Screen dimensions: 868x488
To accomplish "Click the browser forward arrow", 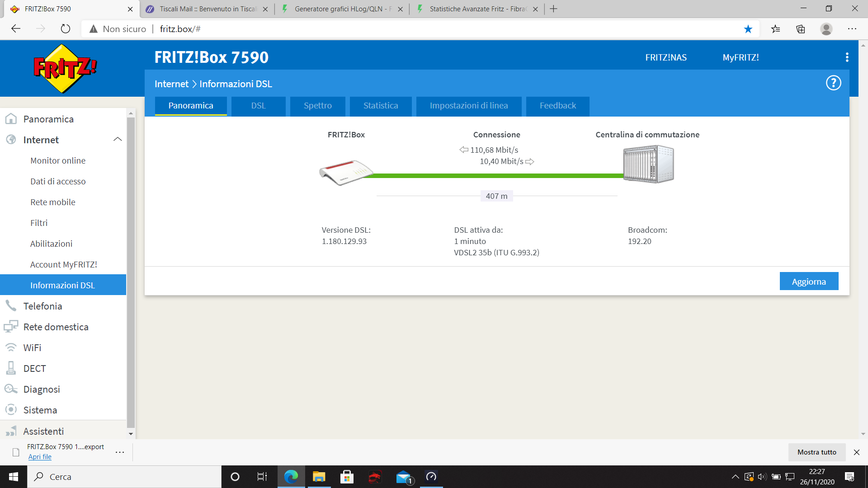I will (x=41, y=29).
